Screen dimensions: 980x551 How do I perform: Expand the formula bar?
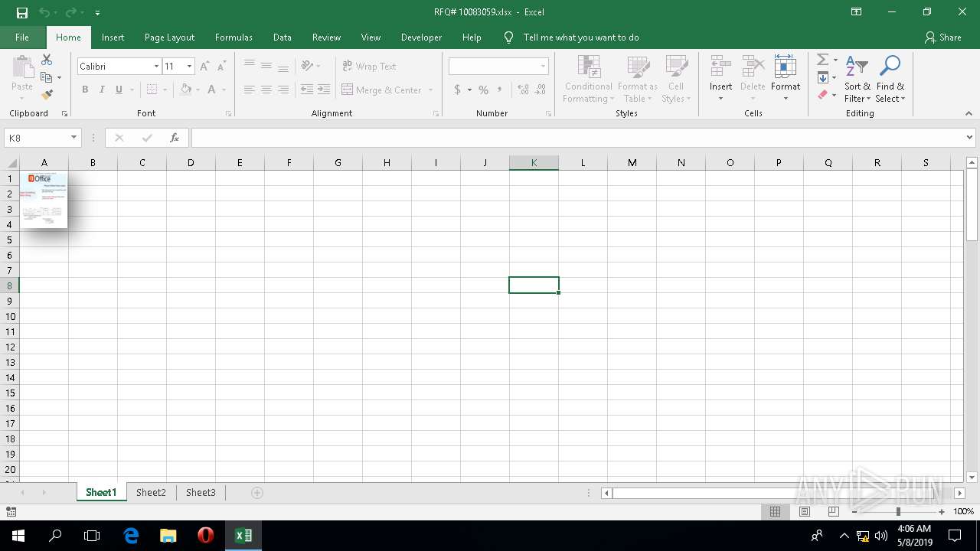tap(969, 138)
